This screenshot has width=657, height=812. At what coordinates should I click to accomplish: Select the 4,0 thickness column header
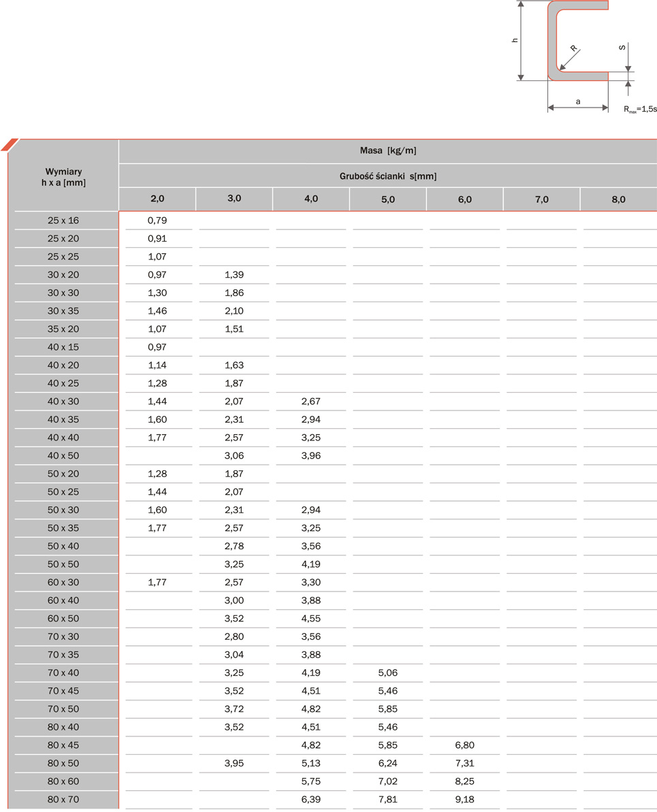pyautogui.click(x=311, y=199)
